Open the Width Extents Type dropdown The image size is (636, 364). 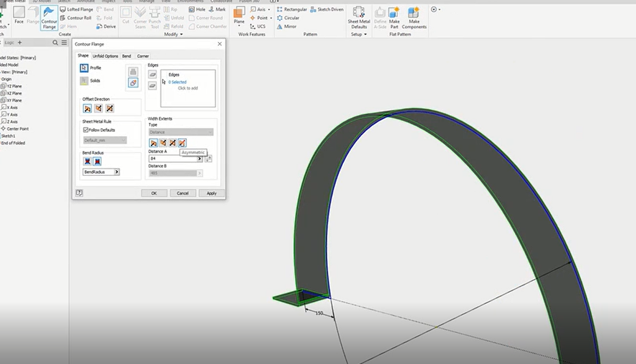(181, 132)
